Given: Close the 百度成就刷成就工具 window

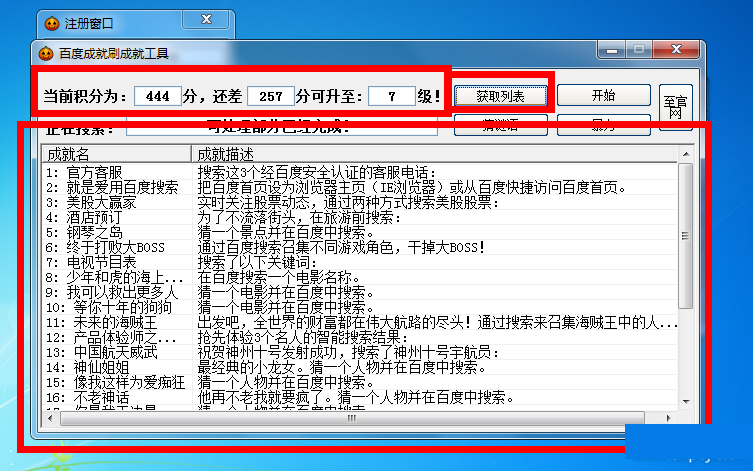Looking at the screenshot, I should coord(677,49).
